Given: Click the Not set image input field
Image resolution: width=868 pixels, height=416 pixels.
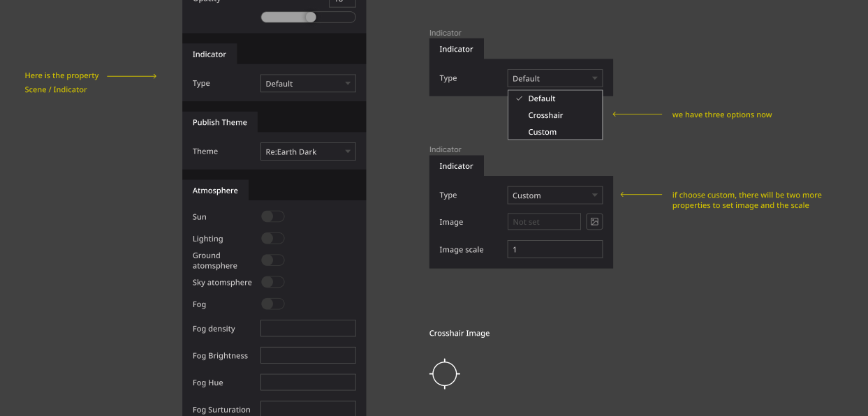Looking at the screenshot, I should click(544, 221).
